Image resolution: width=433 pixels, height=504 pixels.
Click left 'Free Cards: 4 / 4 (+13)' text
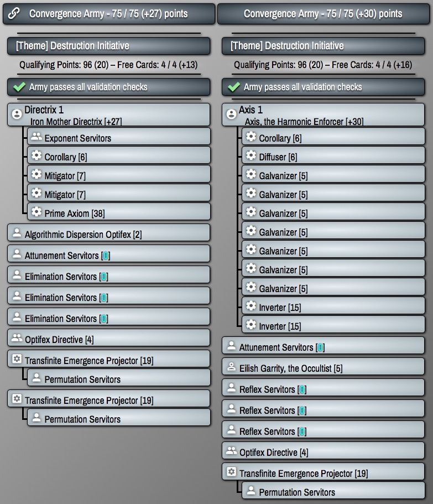[158, 65]
